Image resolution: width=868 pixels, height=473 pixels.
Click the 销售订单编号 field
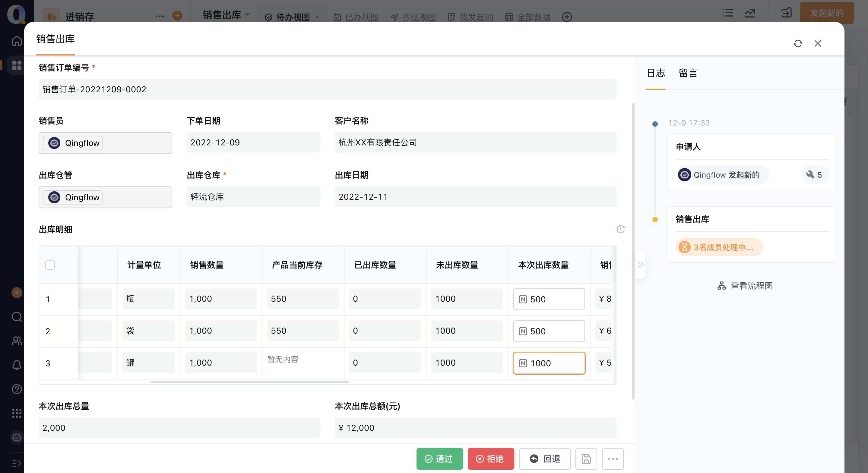(x=327, y=89)
